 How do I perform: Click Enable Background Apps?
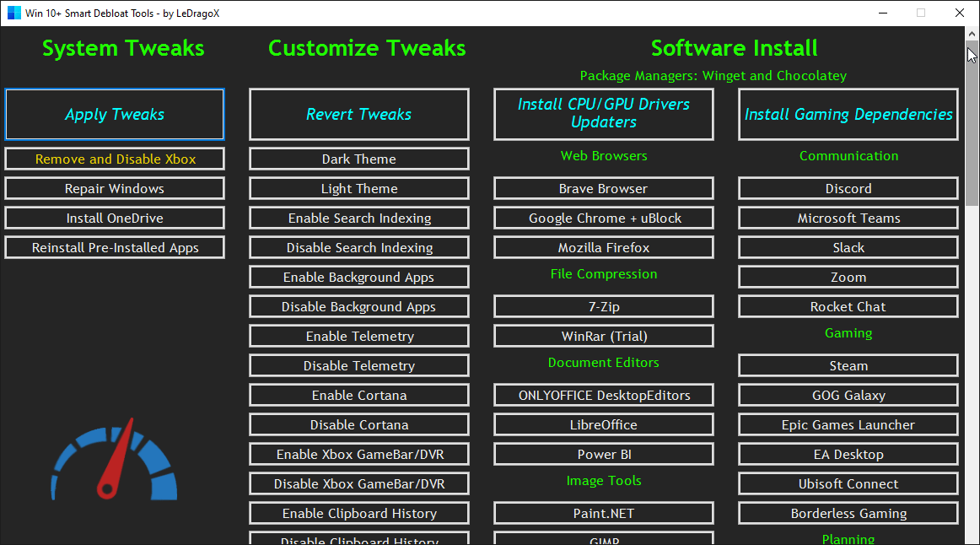point(358,277)
